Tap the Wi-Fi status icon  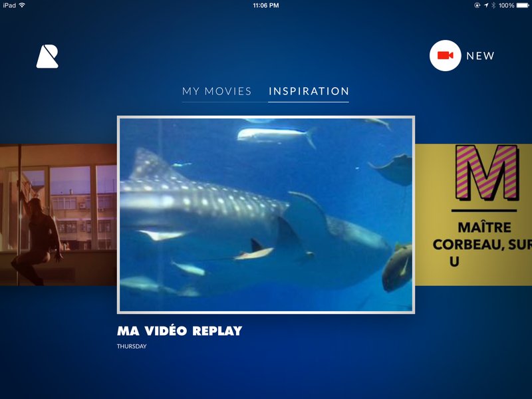22,5
